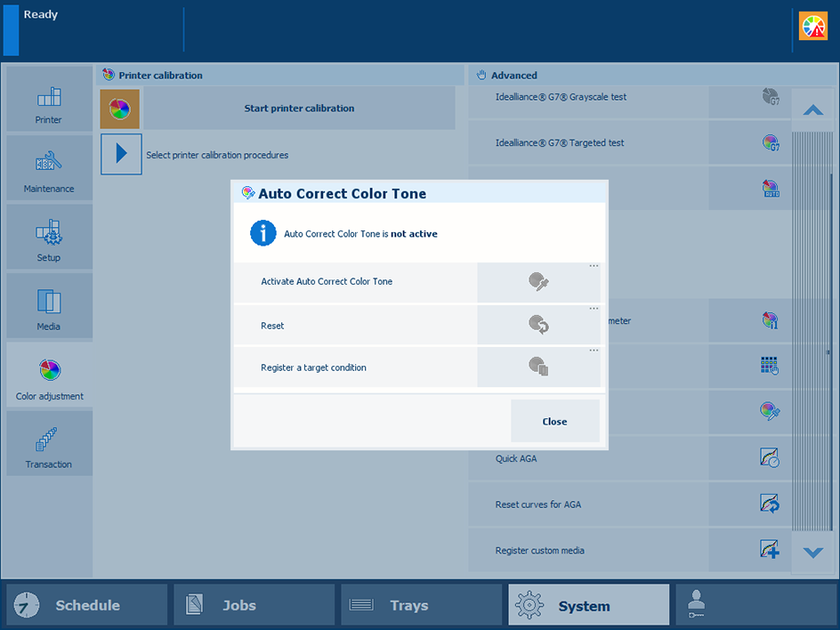Viewport: 840px width, 630px height.
Task: Click the Idealliance G7 Grayscale test icon
Action: [x=771, y=97]
